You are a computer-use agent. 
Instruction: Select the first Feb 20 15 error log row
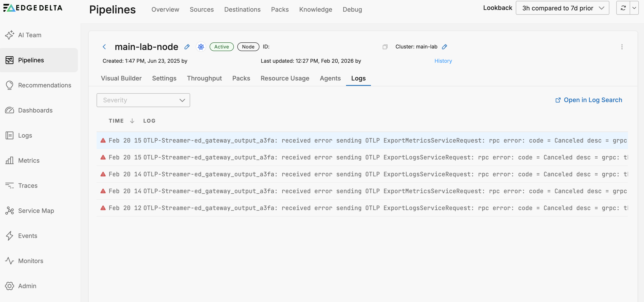[x=300, y=140]
